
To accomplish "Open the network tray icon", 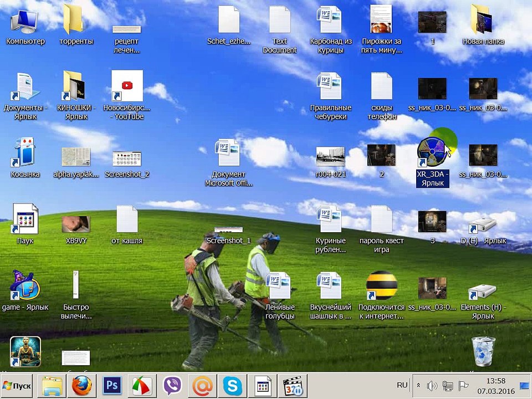I will (x=448, y=386).
